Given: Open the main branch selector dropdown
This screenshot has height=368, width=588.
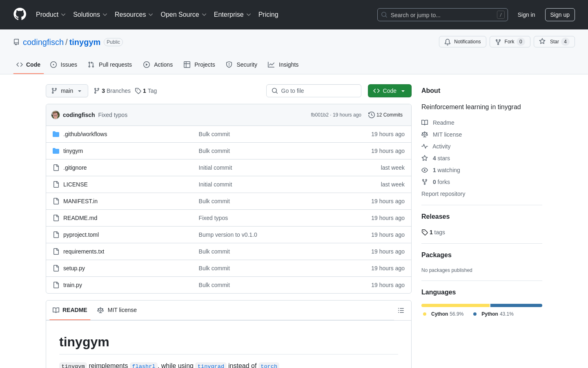Looking at the screenshot, I should tap(67, 91).
